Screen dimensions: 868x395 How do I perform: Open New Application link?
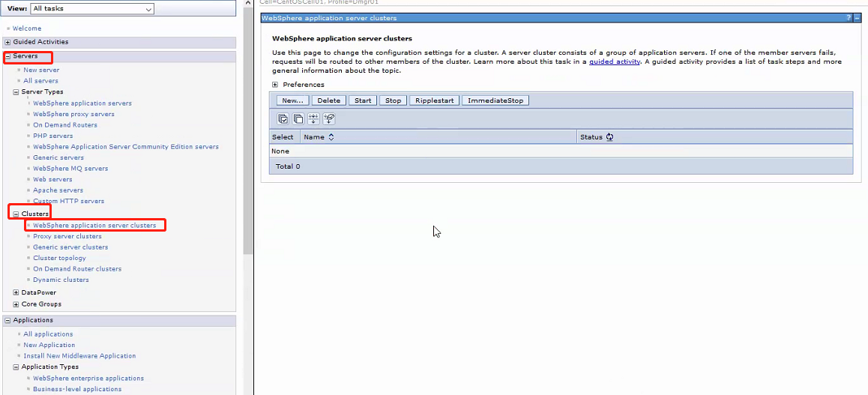tap(49, 346)
